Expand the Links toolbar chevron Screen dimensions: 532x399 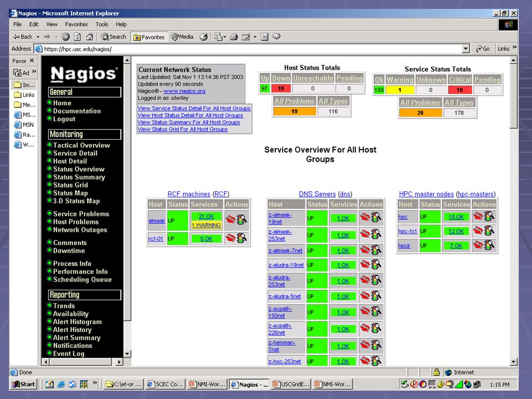click(x=515, y=48)
